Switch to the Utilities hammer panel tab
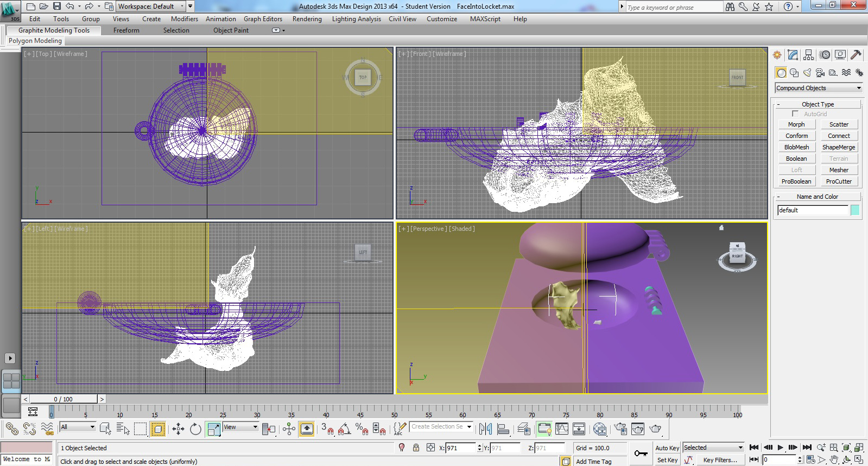 click(x=856, y=55)
